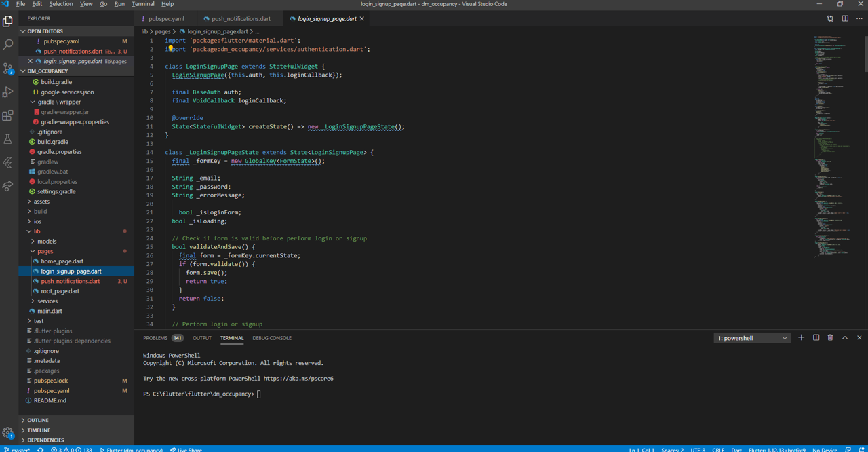Open the errors and warnings count in status bar

click(x=72, y=449)
